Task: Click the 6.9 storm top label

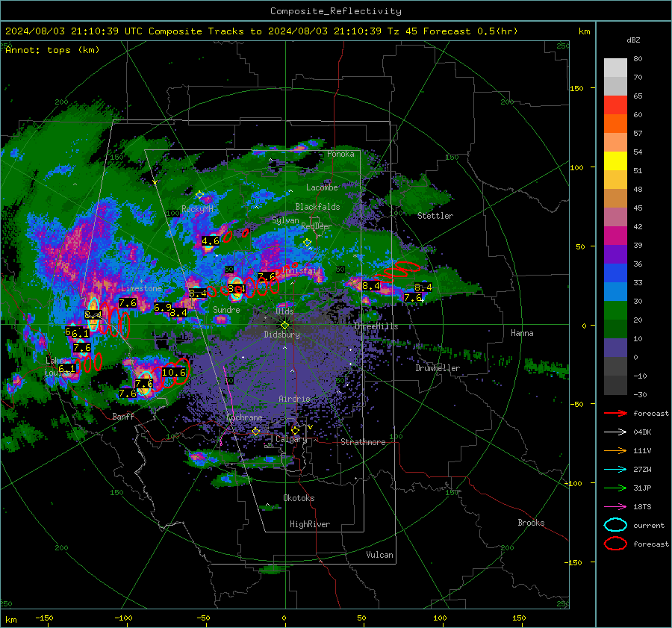Action: pyautogui.click(x=163, y=307)
